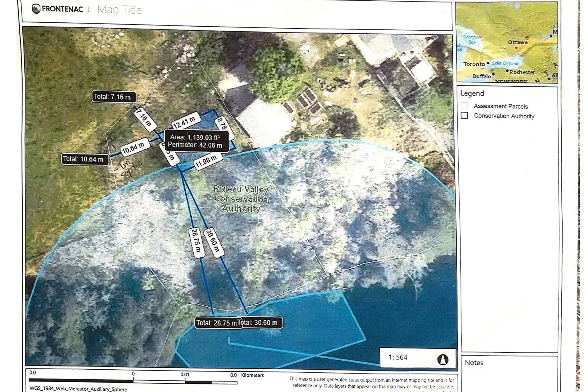Screen dimensions: 588x392
Task: Click the Frontenac logo icon
Action: 36,9
